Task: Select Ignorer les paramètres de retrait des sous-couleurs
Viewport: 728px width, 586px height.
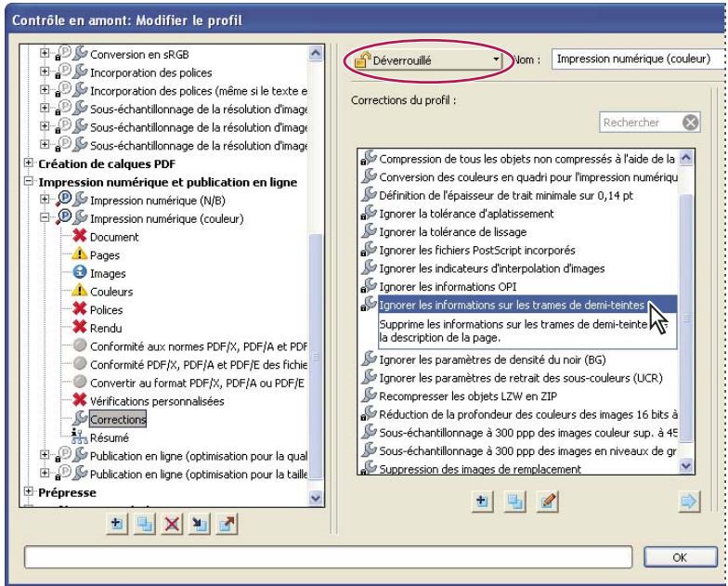Action: pyautogui.click(x=520, y=378)
